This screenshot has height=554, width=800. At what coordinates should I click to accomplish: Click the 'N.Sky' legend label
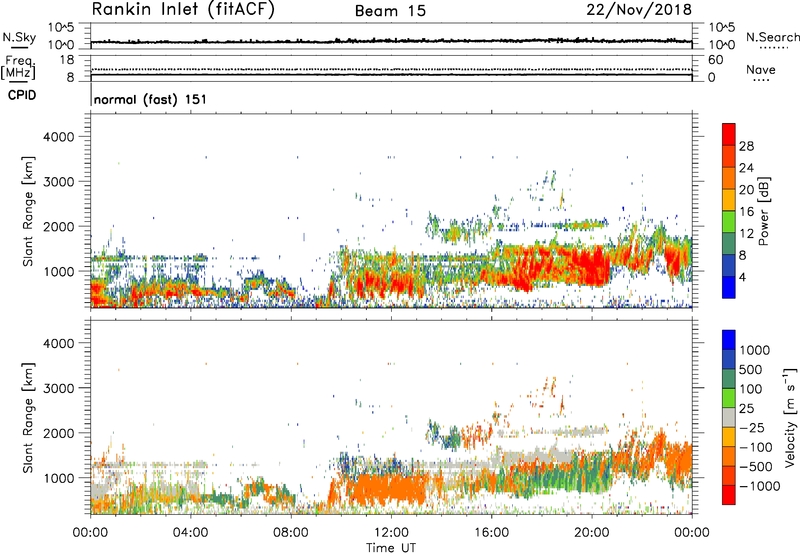(19, 37)
